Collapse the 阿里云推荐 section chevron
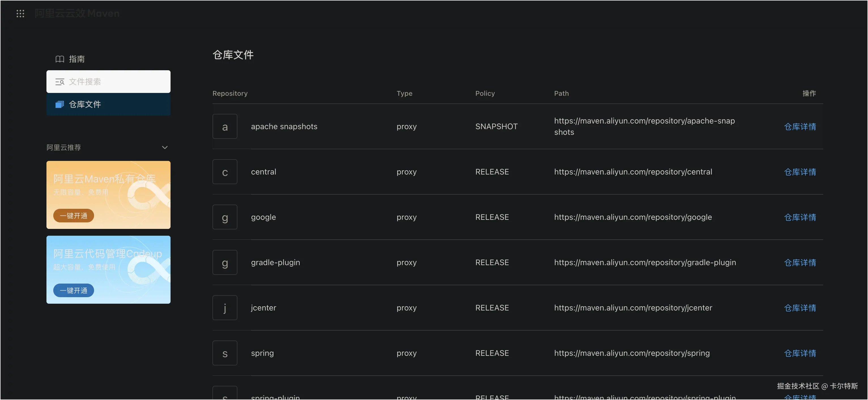The image size is (868, 400). click(165, 148)
